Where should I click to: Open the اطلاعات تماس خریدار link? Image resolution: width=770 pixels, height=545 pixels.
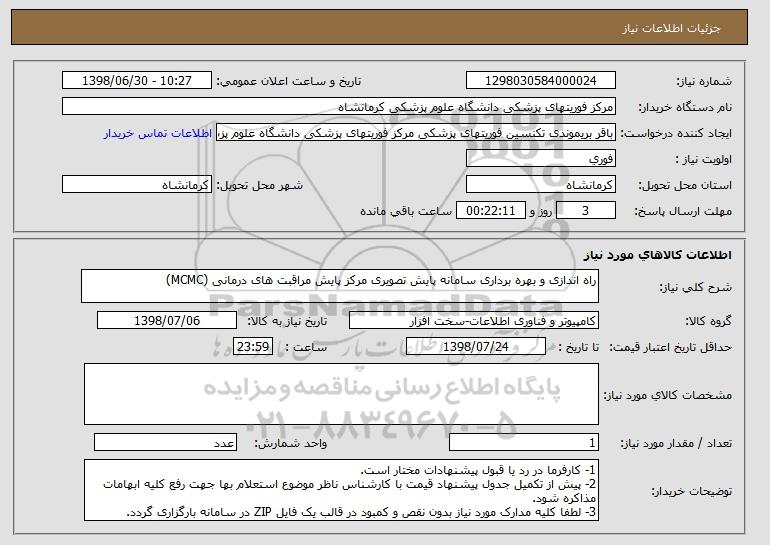point(158,133)
